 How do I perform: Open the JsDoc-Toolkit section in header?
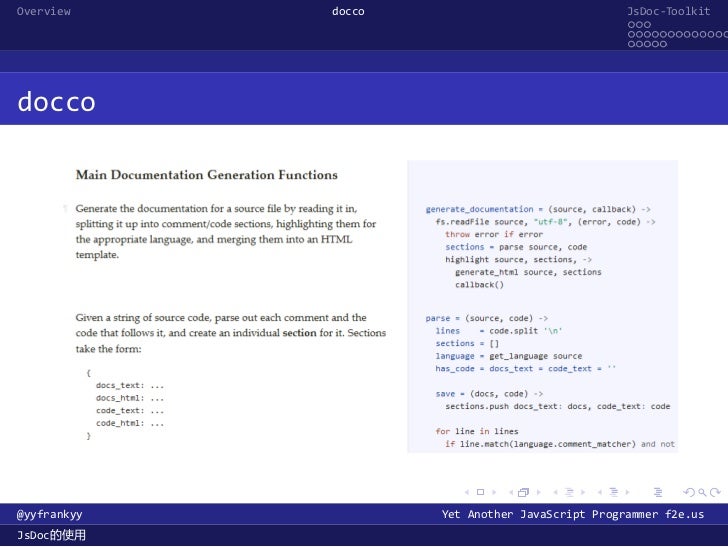(669, 11)
